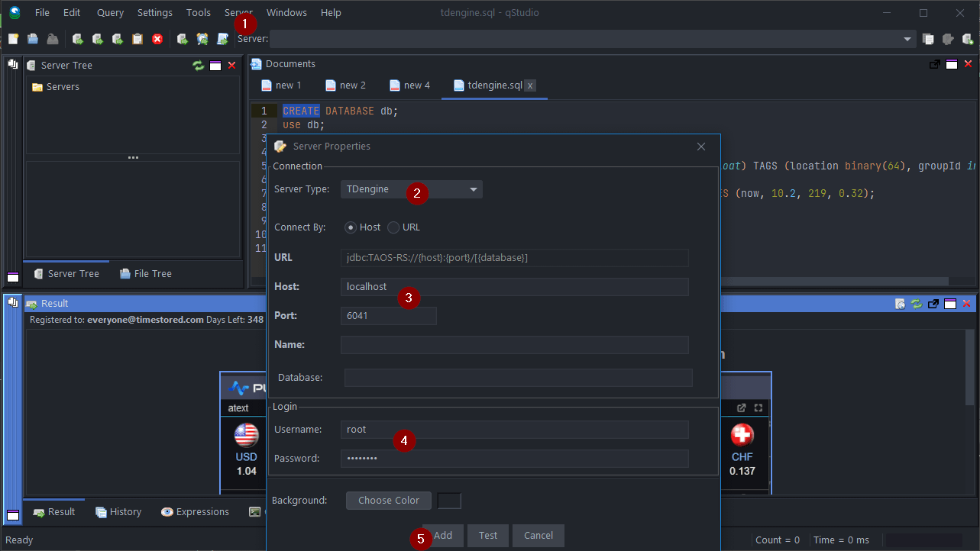Maximize the Documents panel
Screen dimensions: 980x551
coord(952,64)
